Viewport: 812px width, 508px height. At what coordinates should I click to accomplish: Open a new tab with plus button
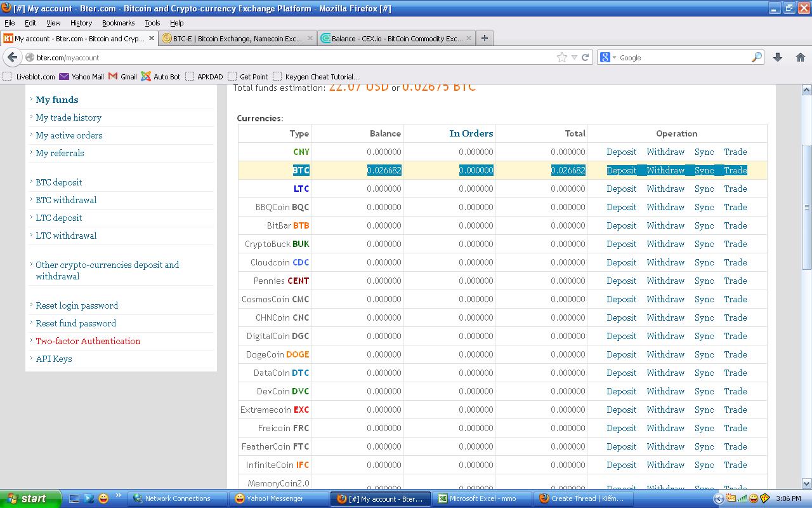pyautogui.click(x=485, y=38)
